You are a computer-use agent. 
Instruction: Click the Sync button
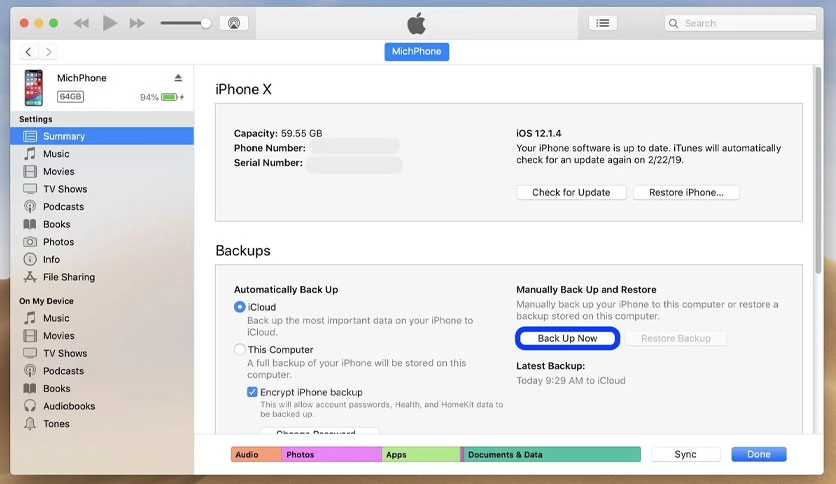click(x=685, y=454)
